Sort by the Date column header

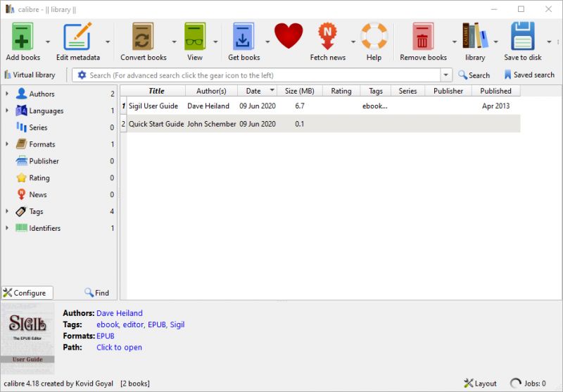click(257, 91)
